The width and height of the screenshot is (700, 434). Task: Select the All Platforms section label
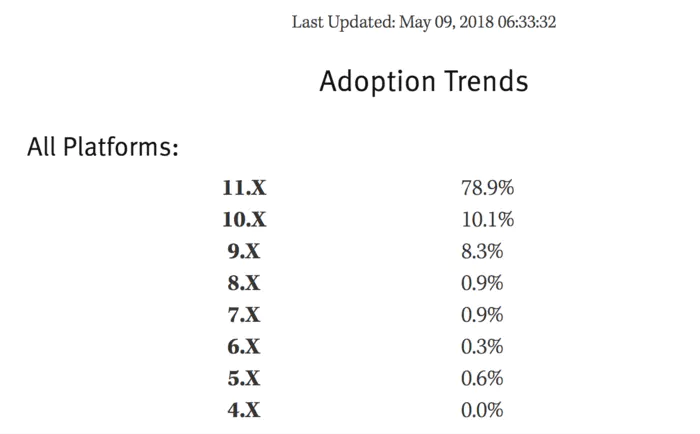click(103, 147)
